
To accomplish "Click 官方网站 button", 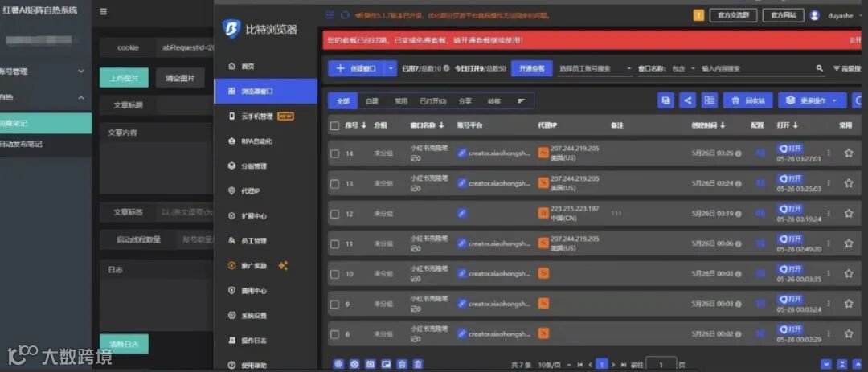I will [x=784, y=15].
